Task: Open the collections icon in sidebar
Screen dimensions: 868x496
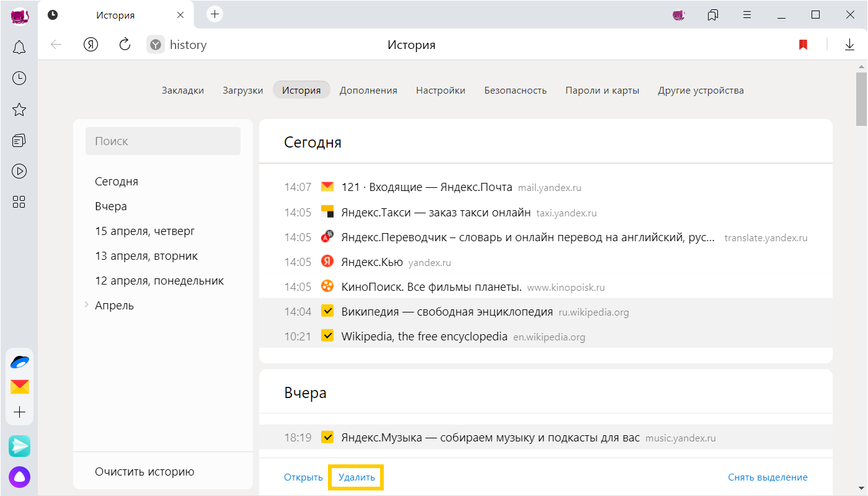Action: pos(19,141)
